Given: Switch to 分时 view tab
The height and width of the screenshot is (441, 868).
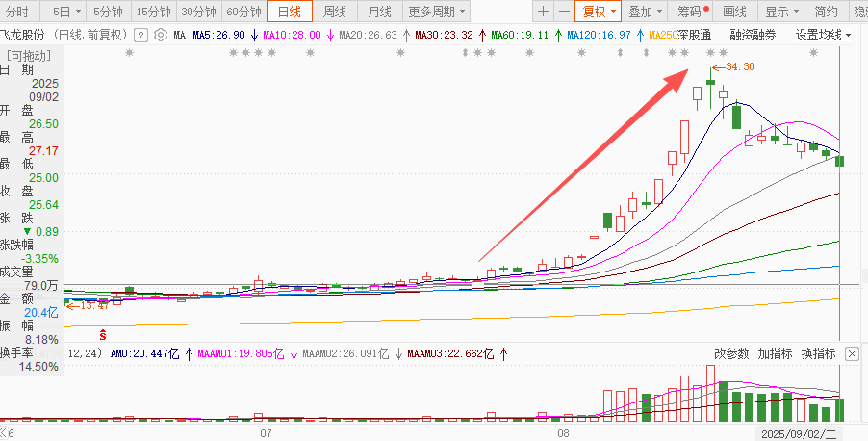Looking at the screenshot, I should (x=18, y=12).
